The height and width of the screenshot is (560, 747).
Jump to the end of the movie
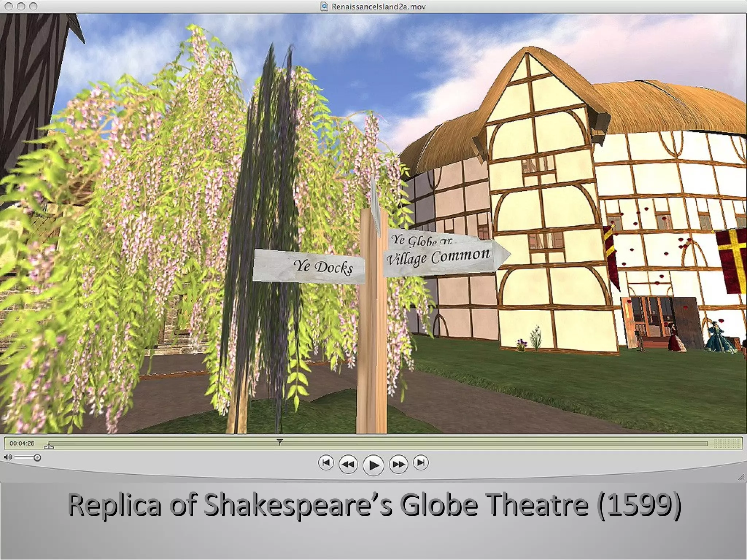pyautogui.click(x=421, y=463)
